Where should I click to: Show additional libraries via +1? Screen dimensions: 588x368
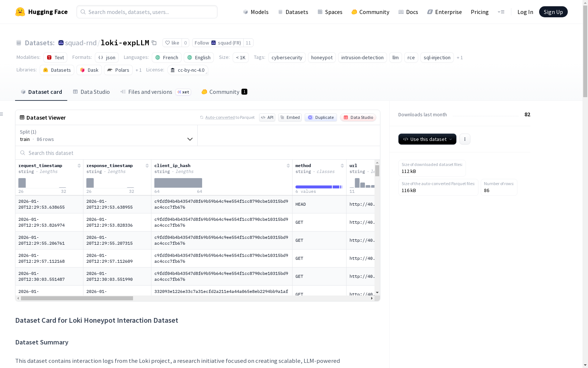(139, 70)
